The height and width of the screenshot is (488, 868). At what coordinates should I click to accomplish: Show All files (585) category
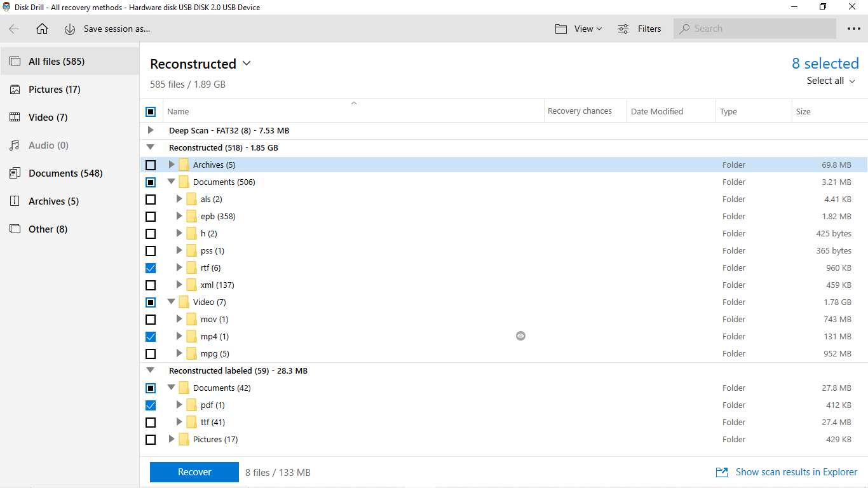[x=70, y=61]
